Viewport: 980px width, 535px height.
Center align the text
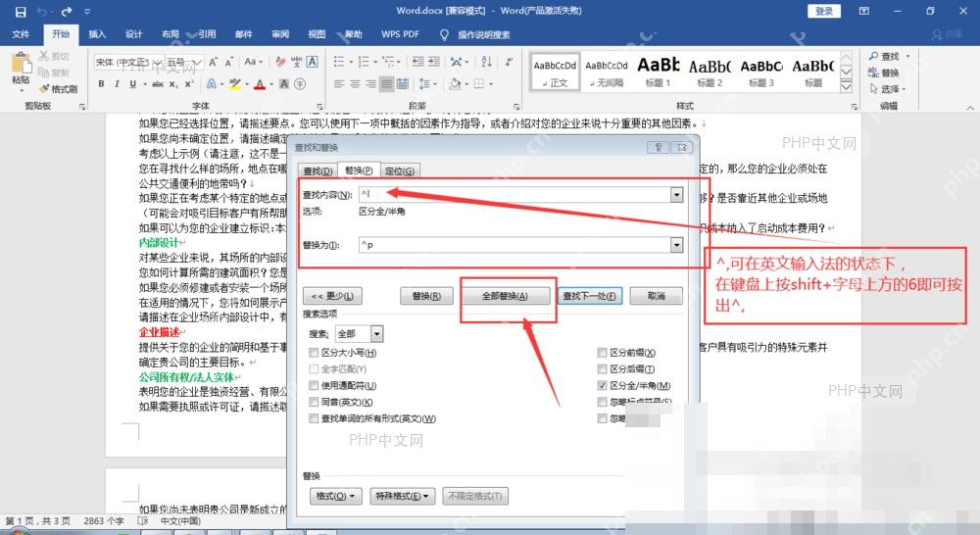(355, 83)
